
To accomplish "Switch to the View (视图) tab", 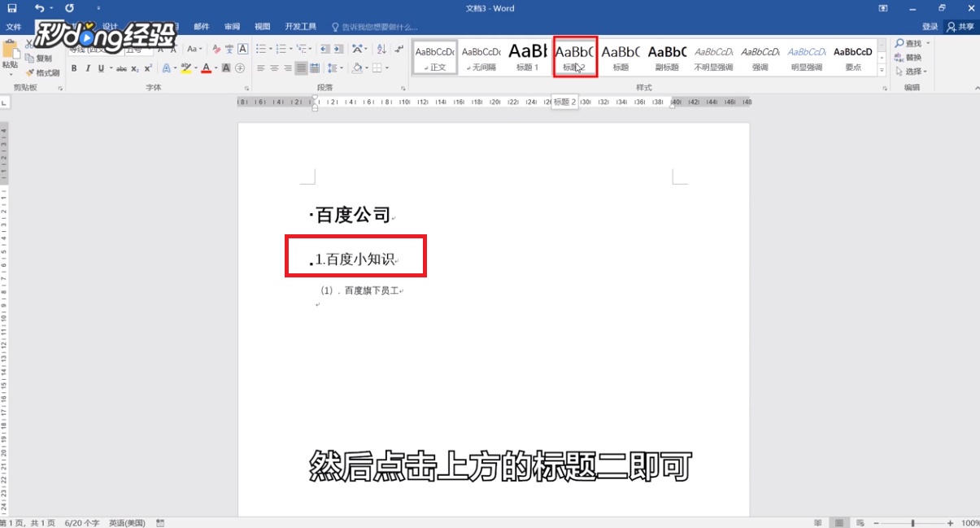I will click(x=262, y=27).
